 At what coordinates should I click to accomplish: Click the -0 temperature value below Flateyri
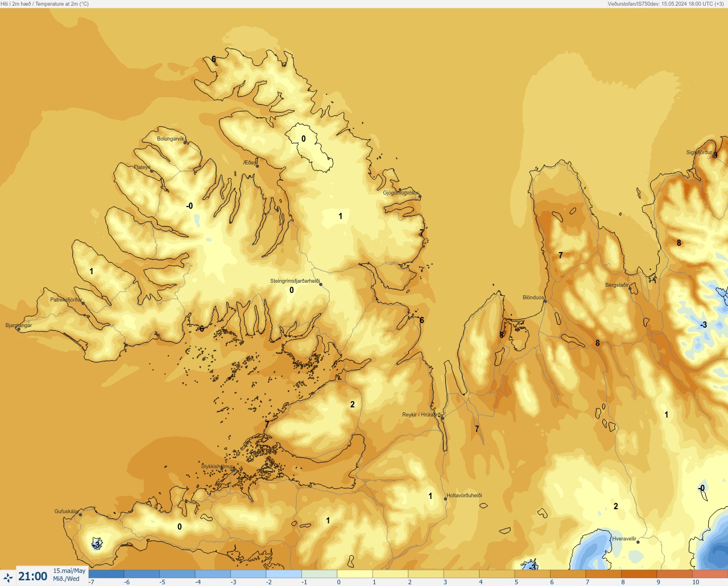[189, 206]
